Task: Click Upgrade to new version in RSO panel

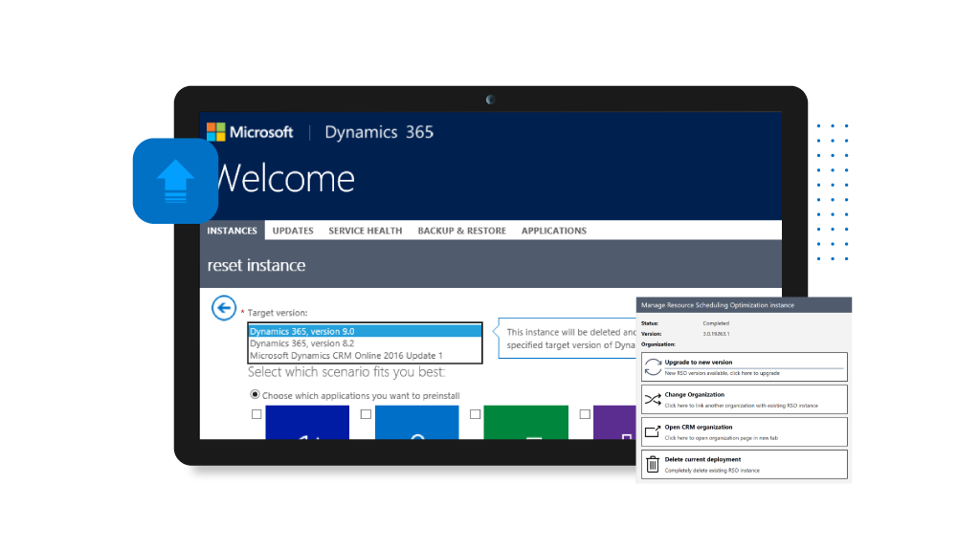Action: [x=745, y=366]
